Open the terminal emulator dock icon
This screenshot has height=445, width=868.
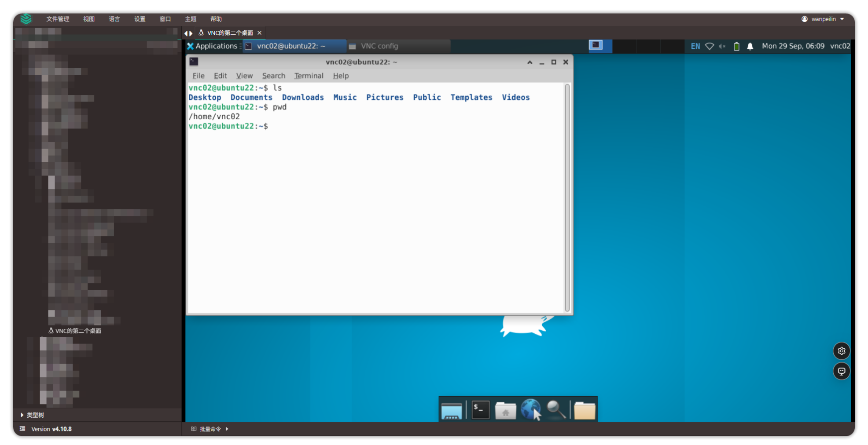pos(480,410)
